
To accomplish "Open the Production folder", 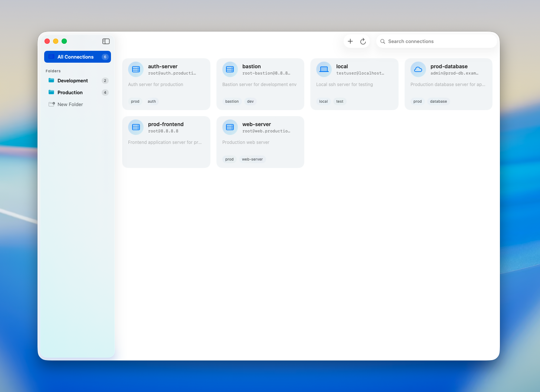I will 78,92.
